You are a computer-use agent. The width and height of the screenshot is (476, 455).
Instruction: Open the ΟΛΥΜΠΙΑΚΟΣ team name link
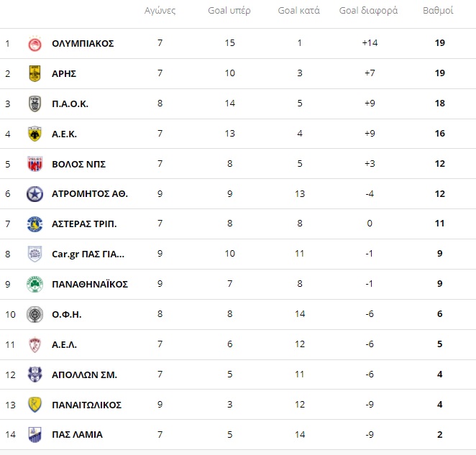pos(83,43)
